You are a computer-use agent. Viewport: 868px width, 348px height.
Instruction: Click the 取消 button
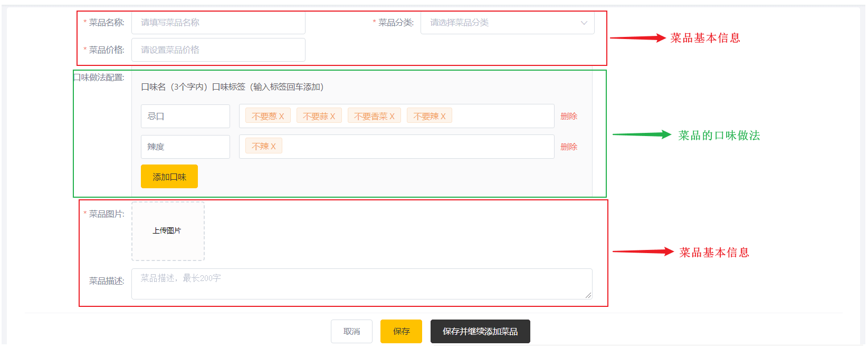click(351, 332)
